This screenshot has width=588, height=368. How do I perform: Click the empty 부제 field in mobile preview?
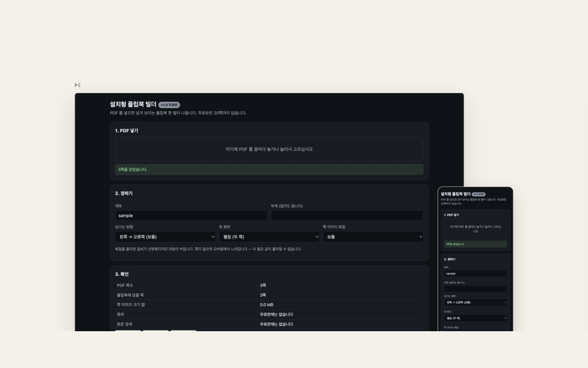tap(475, 289)
